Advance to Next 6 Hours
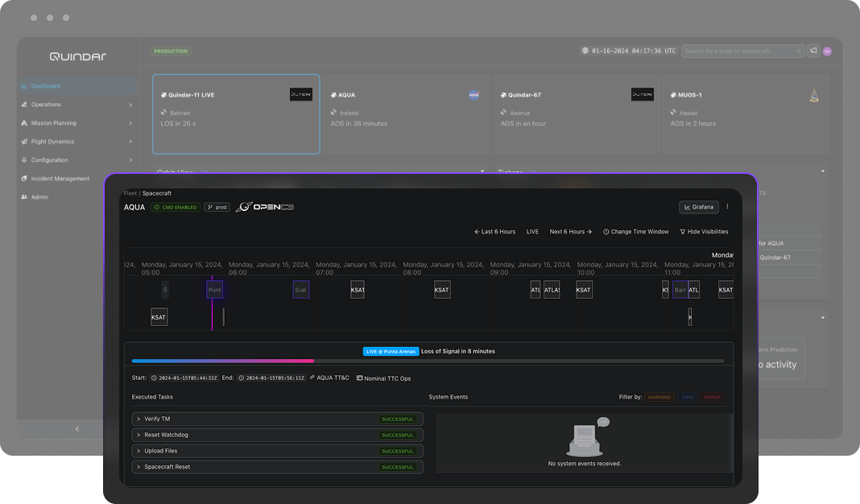Screen dimensions: 860x504 coord(570,231)
